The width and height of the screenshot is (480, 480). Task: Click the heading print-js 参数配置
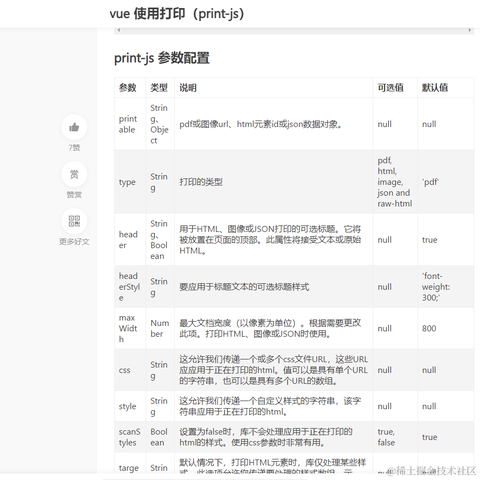pos(162,58)
